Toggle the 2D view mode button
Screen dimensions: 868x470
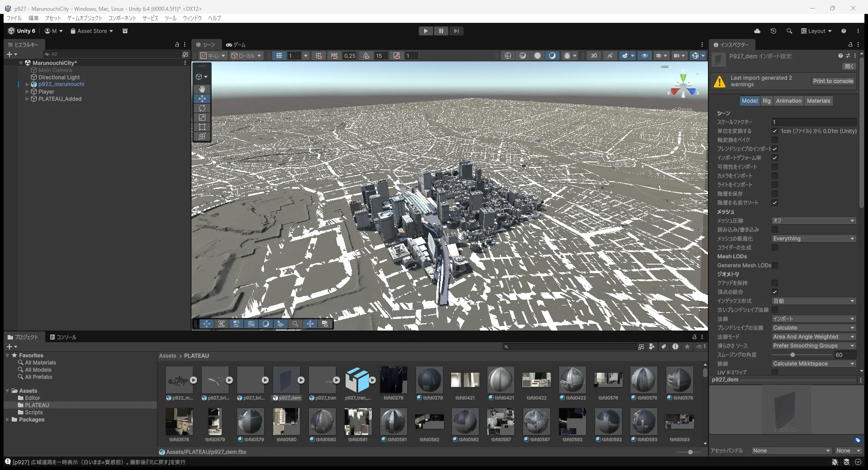(x=594, y=56)
